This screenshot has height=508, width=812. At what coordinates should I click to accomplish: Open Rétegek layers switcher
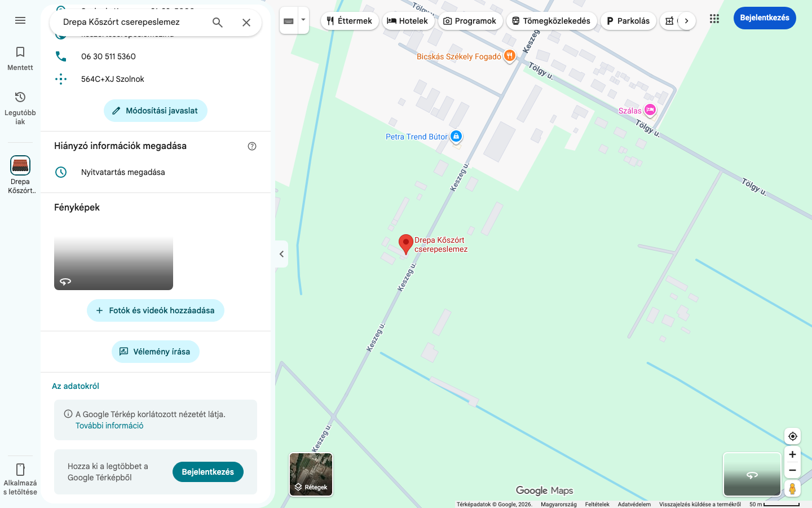[x=311, y=475]
